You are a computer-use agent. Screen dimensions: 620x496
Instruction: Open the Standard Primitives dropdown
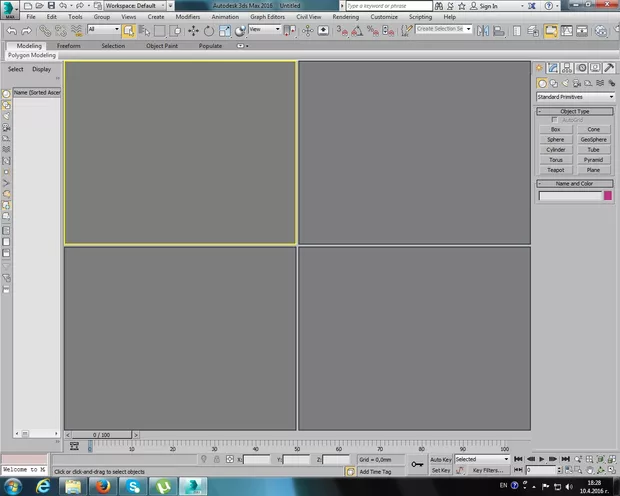[x=574, y=97]
